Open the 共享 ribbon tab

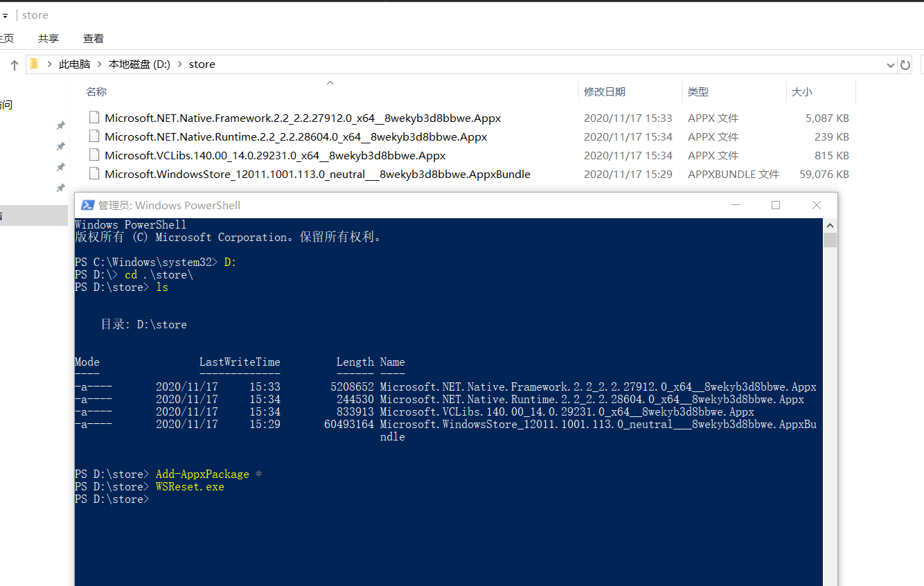[48, 39]
